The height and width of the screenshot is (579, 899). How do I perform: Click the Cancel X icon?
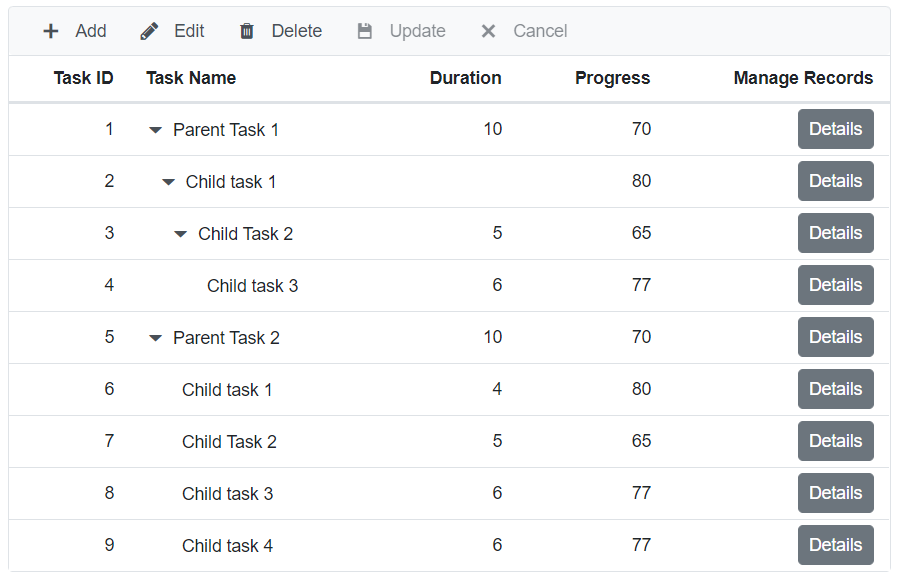click(488, 30)
